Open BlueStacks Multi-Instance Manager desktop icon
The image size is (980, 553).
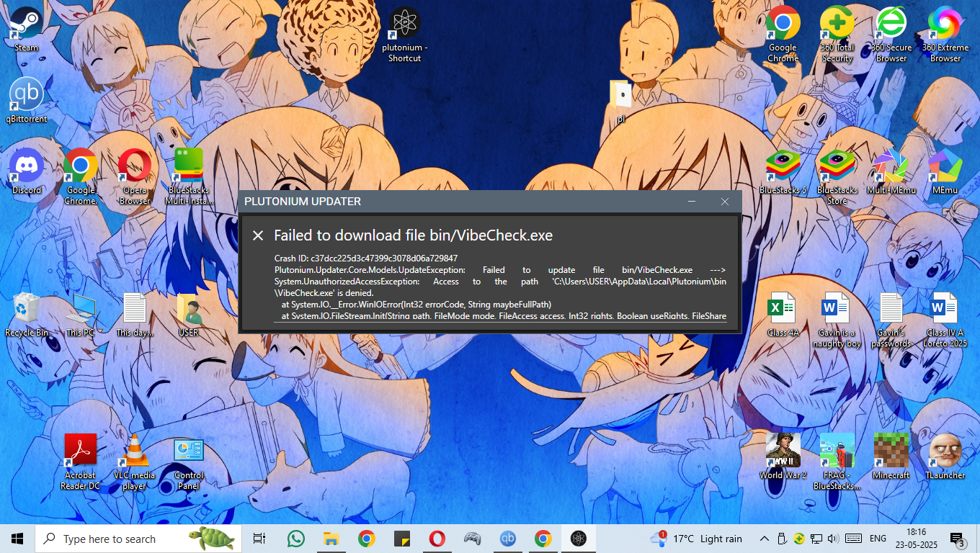189,177
